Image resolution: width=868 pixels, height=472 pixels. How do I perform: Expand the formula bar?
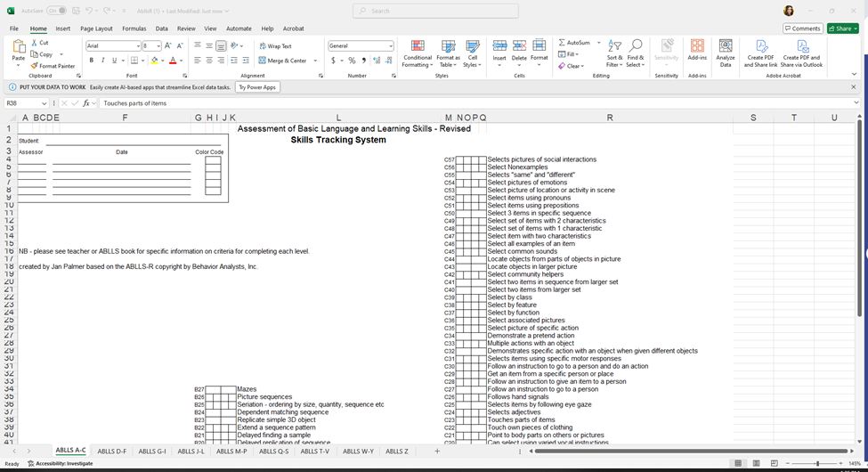pos(856,103)
